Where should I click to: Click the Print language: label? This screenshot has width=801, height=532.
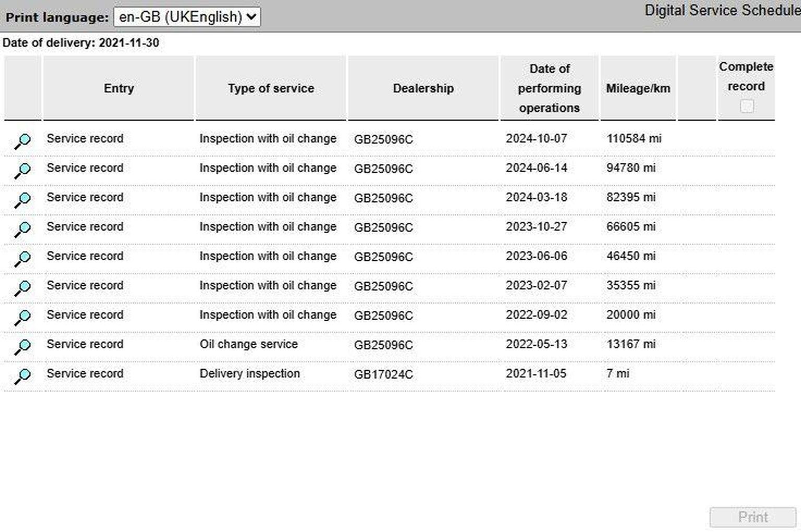[x=57, y=17]
